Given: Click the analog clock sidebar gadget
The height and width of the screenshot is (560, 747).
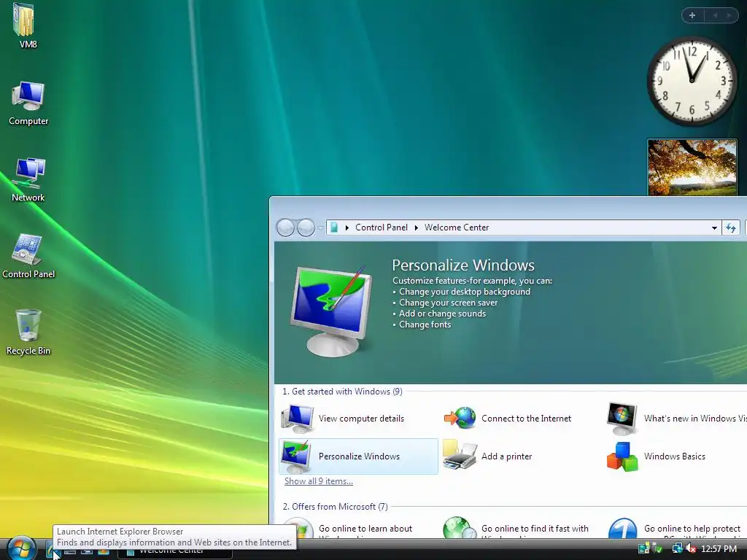Looking at the screenshot, I should point(692,81).
